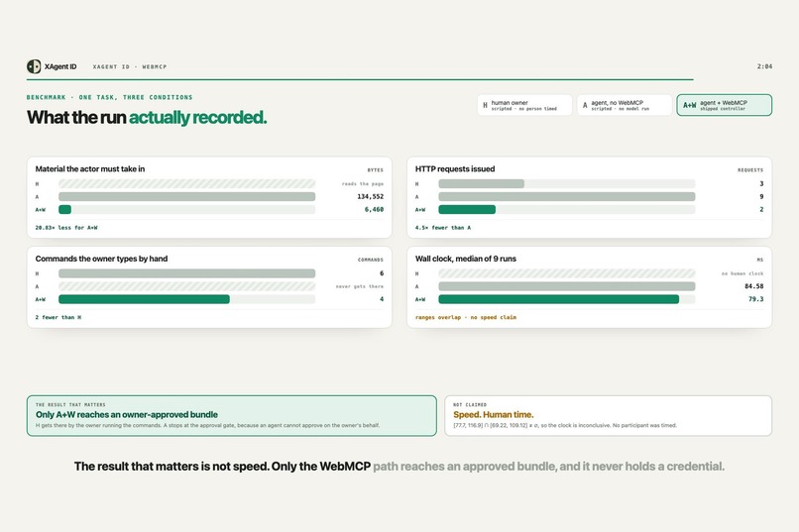Click '2 fewer than H' note

[58, 317]
